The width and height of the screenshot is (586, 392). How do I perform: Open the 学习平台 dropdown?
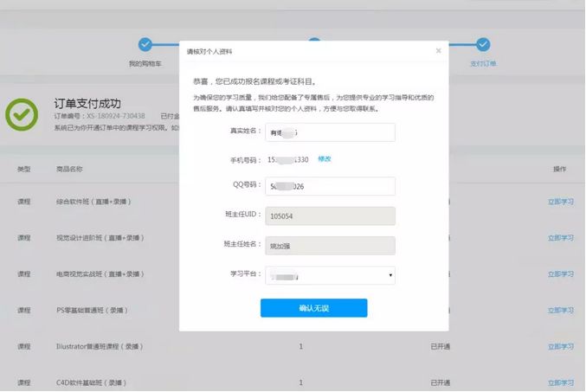(x=332, y=275)
